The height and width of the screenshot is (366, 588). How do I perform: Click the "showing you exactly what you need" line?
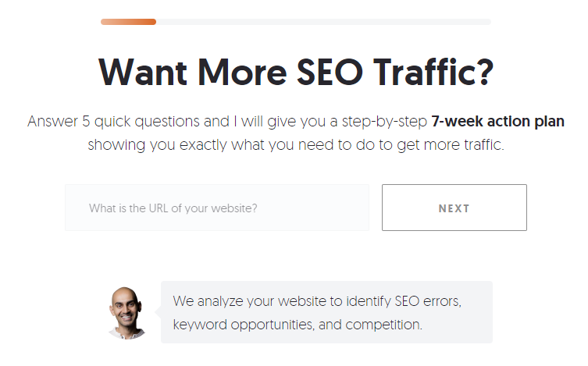click(x=211, y=145)
